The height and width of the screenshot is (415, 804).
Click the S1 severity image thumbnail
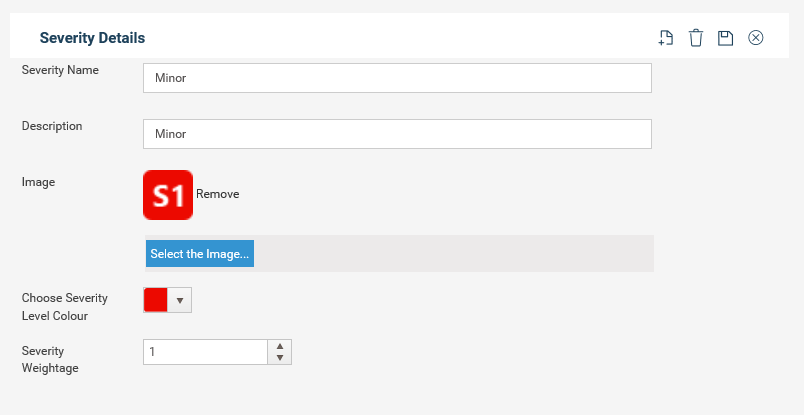point(168,195)
